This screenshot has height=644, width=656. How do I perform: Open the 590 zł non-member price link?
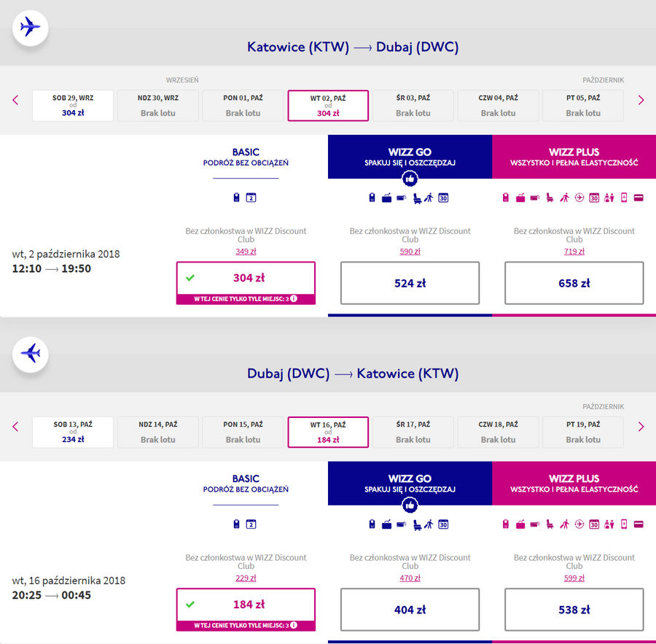pos(410,251)
